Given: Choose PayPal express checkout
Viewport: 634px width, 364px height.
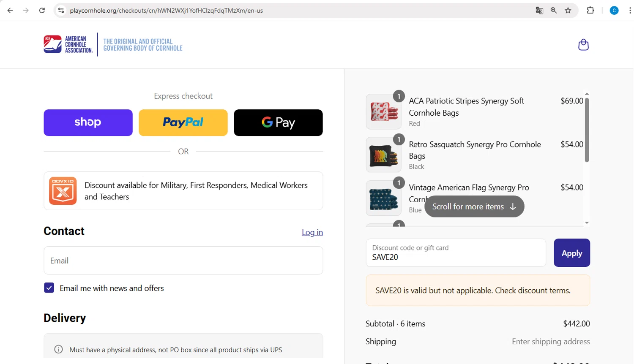Looking at the screenshot, I should pos(183,122).
